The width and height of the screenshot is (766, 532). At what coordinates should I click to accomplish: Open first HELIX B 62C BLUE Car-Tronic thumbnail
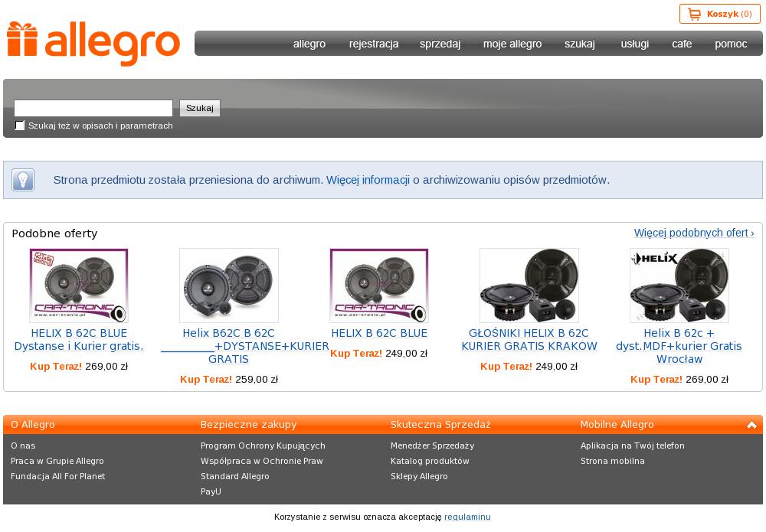[79, 286]
